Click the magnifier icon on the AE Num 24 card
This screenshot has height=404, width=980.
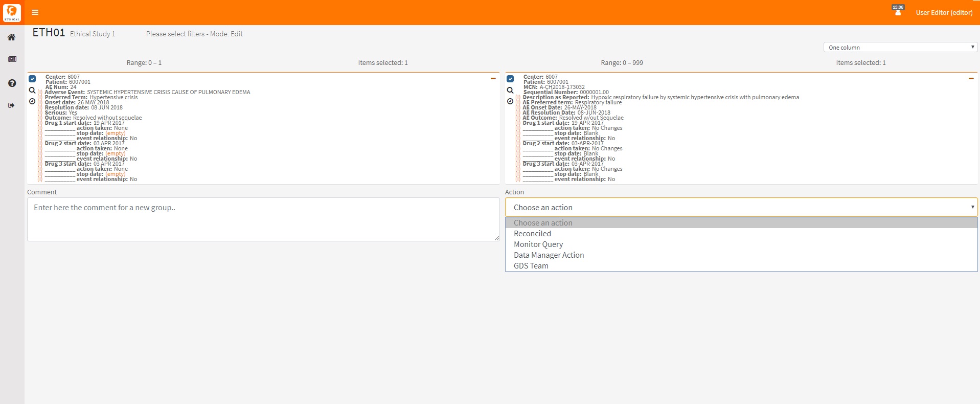32,91
